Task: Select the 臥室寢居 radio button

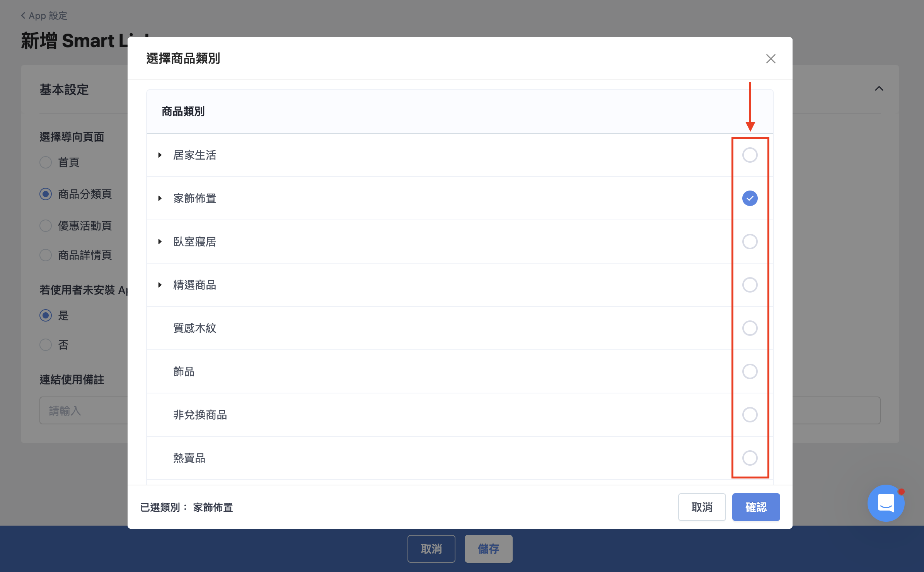Action: [x=750, y=242]
